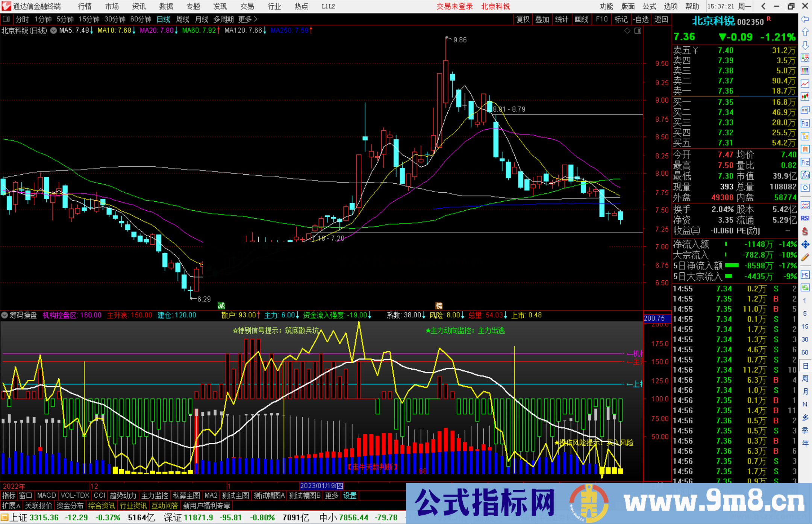Expand the 北京科锐(日线) indicator dropdown arrow
The image size is (812, 524).
tap(54, 30)
